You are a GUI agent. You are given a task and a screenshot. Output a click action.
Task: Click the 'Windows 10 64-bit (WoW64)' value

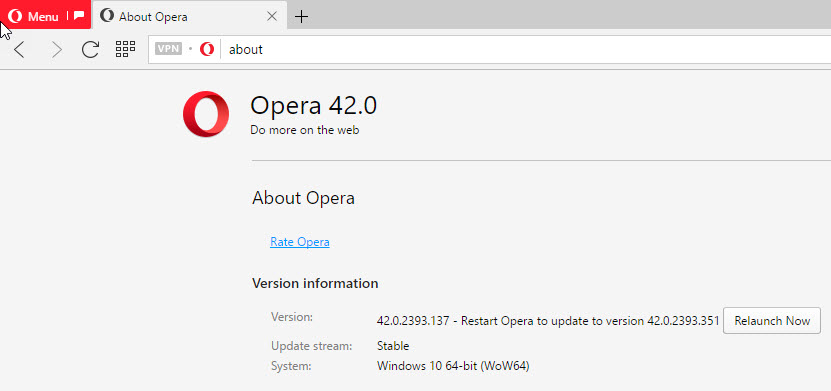click(453, 366)
